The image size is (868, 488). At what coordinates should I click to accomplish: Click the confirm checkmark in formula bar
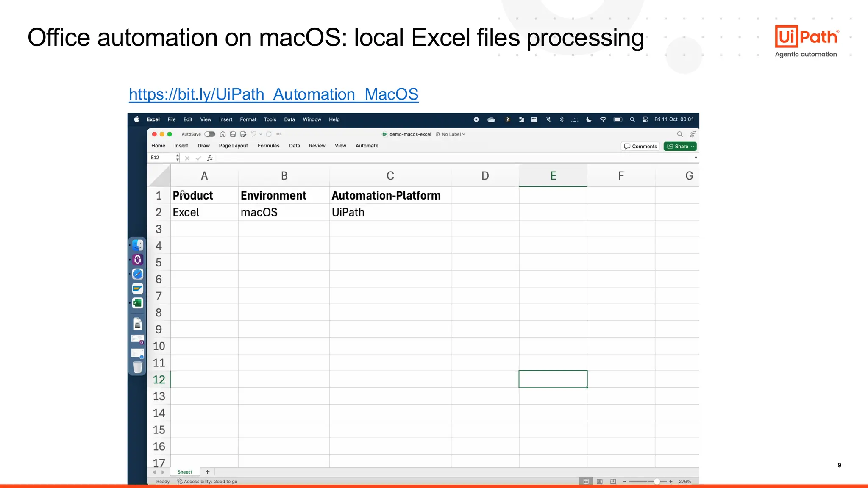tap(198, 158)
